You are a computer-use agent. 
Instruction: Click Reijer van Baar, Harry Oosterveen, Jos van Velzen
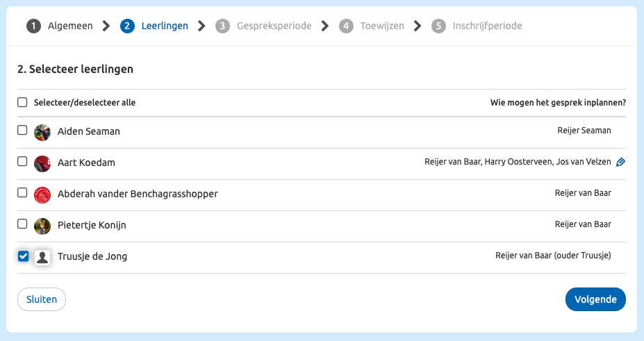click(x=518, y=162)
